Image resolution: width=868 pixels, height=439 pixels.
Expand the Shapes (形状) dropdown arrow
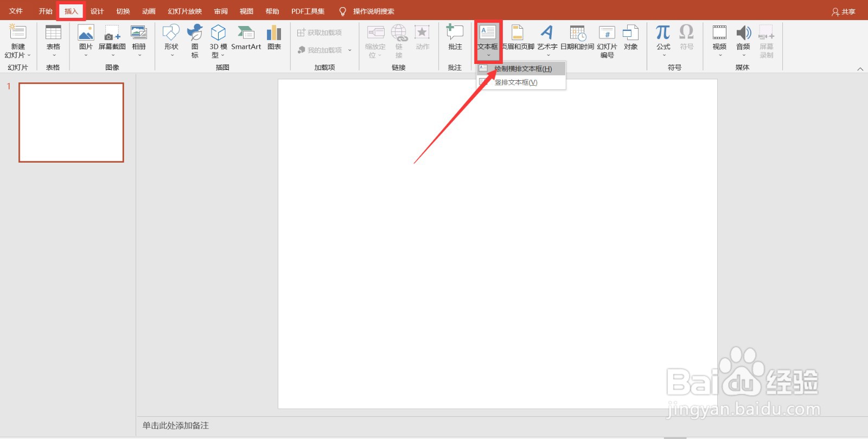(x=171, y=55)
